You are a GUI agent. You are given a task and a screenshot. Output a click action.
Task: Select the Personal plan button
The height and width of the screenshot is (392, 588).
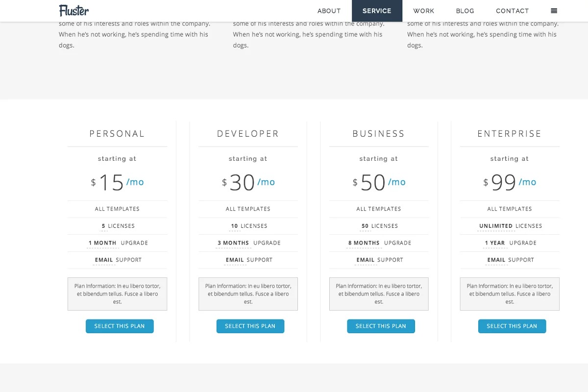coord(120,326)
